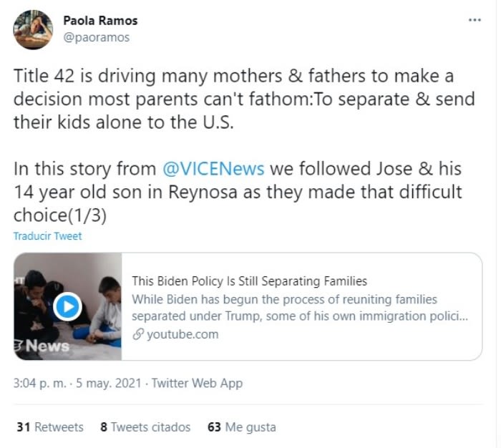Click the VICE News logo watermark
The image size is (501, 448).
pos(44,345)
